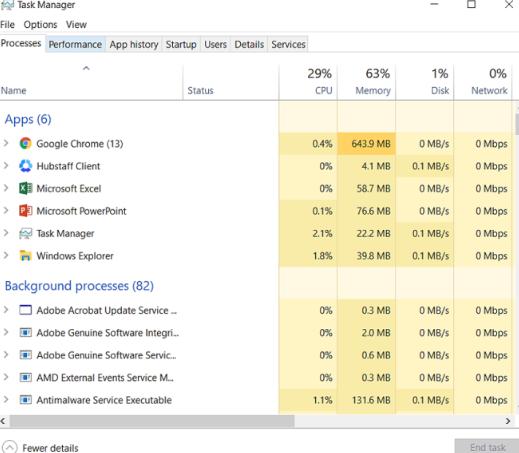The width and height of the screenshot is (519, 453).
Task: Switch to the Startup tab
Action: pyautogui.click(x=181, y=44)
